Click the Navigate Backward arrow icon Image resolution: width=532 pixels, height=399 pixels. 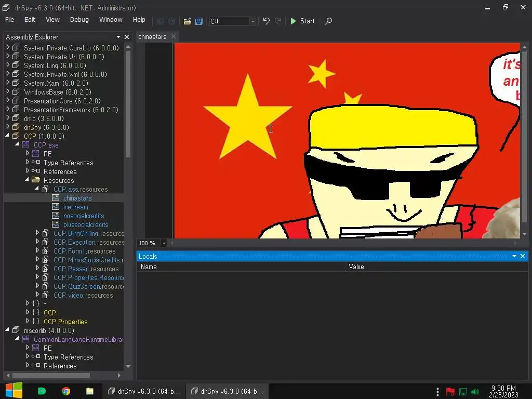click(160, 21)
